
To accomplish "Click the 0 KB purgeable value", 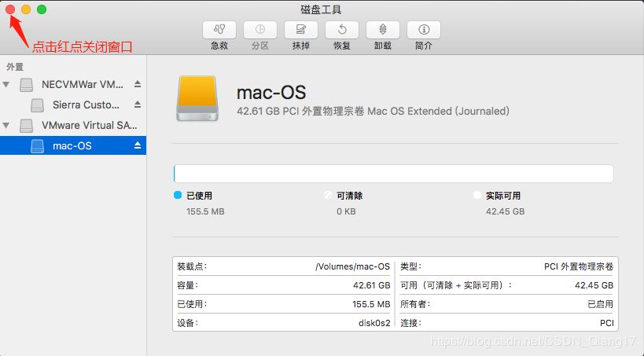I will 346,212.
